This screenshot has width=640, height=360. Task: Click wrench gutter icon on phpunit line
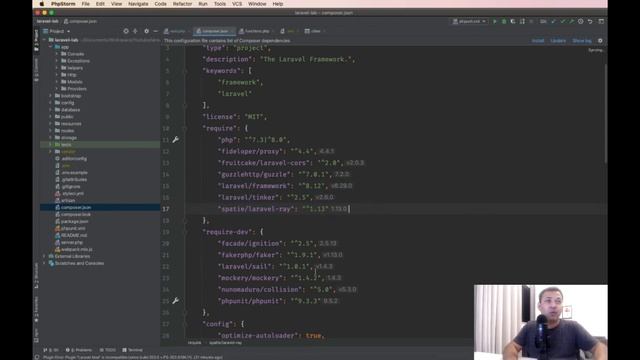pos(176,301)
